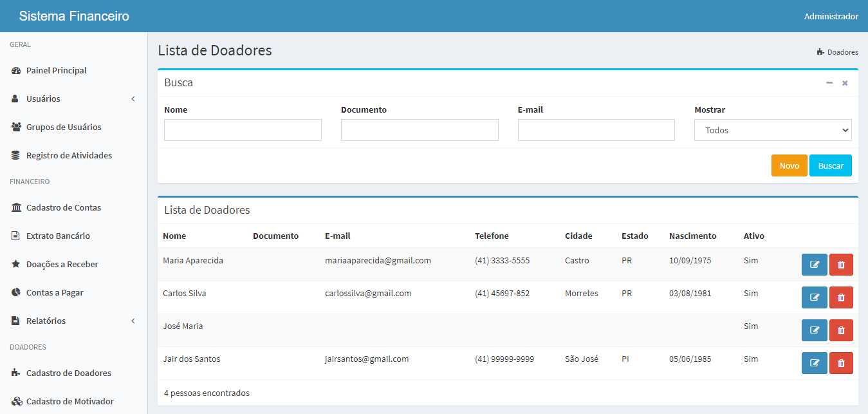Close the Busca panel with X
Viewport: 868px width, 414px height.
(845, 83)
